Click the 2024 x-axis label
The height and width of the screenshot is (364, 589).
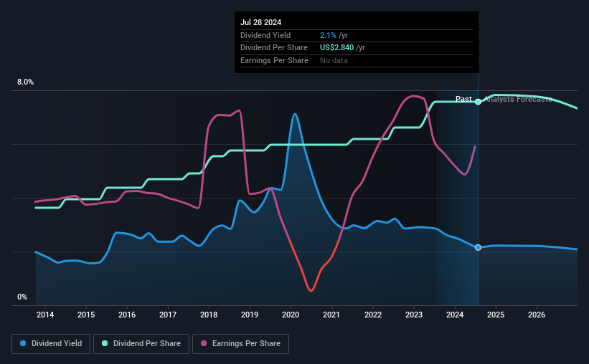455,315
